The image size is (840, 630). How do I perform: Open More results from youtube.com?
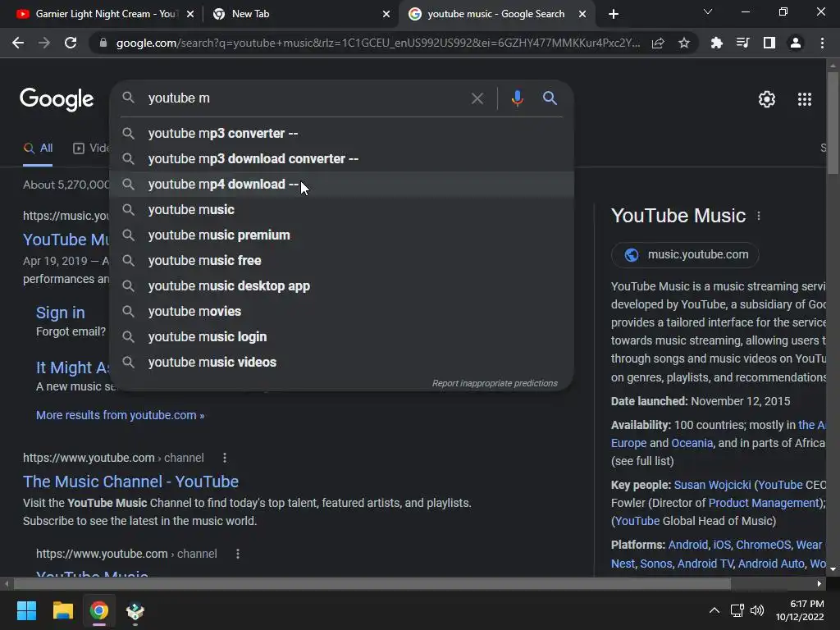[120, 415]
